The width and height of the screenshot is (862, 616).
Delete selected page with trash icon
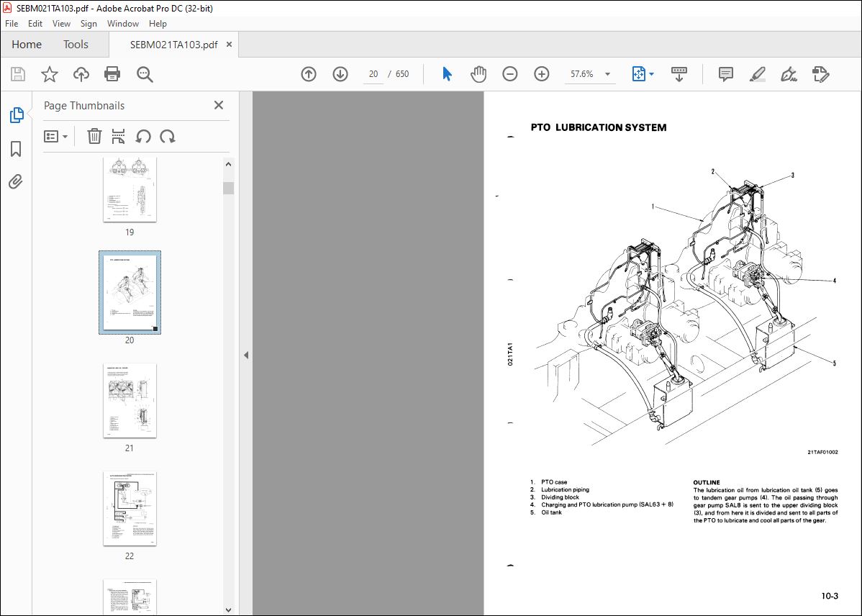click(x=94, y=137)
